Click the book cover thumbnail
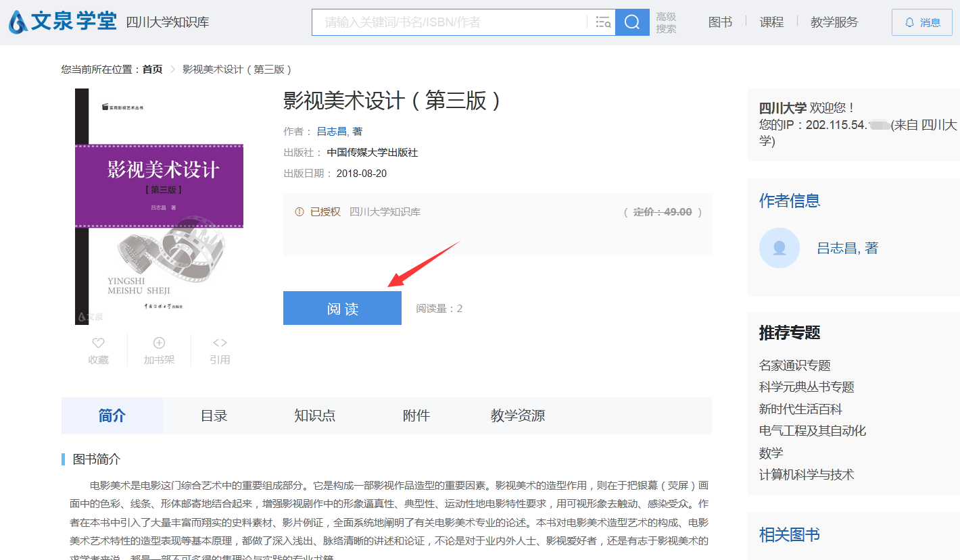960x560 pixels. pos(159,207)
